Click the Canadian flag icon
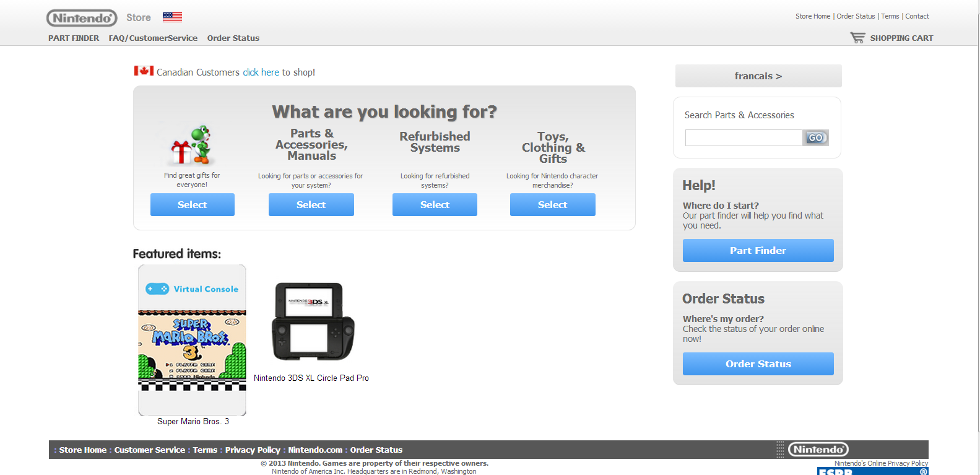This screenshot has width=980, height=475. (x=144, y=71)
